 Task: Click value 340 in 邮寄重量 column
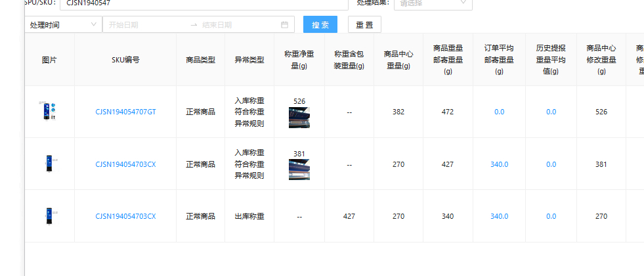[x=448, y=216]
